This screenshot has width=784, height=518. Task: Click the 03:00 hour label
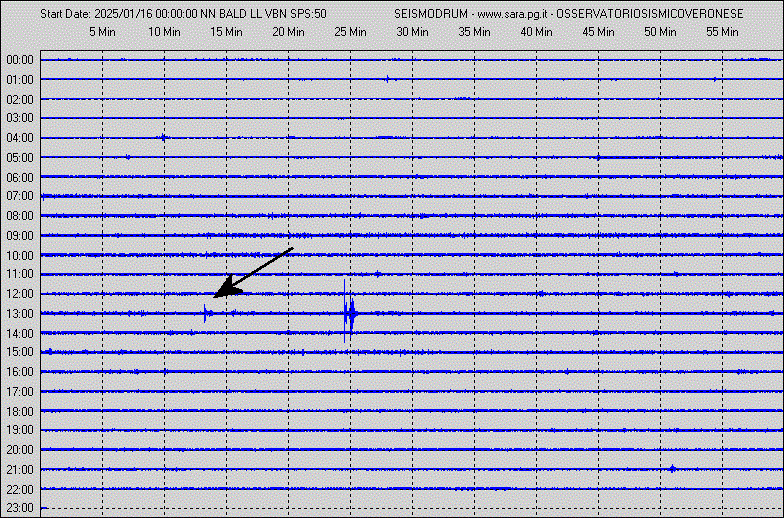[20, 118]
